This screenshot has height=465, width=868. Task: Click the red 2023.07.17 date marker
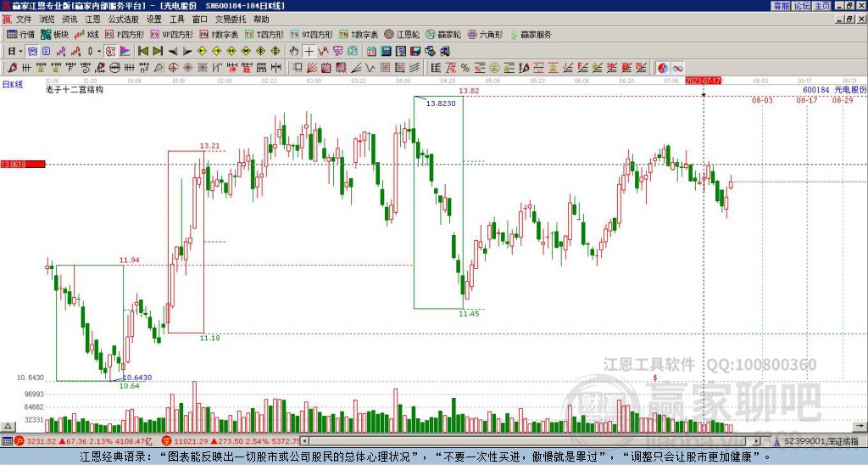tap(703, 81)
